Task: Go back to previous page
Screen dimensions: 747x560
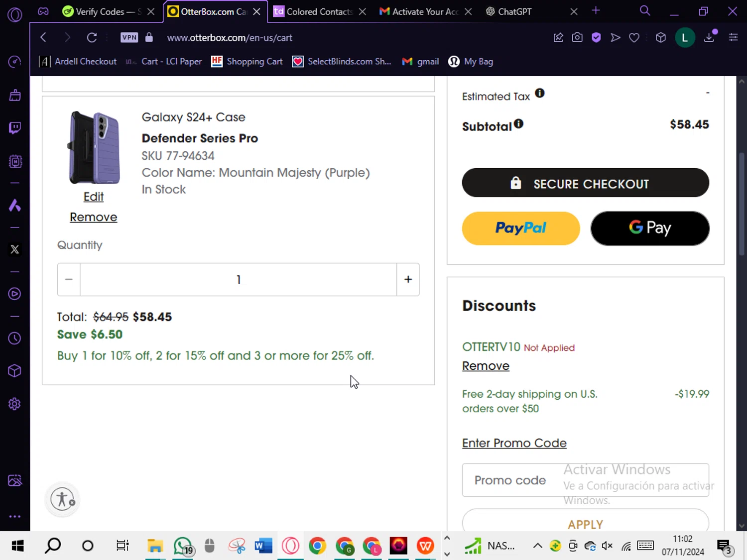Action: (43, 37)
